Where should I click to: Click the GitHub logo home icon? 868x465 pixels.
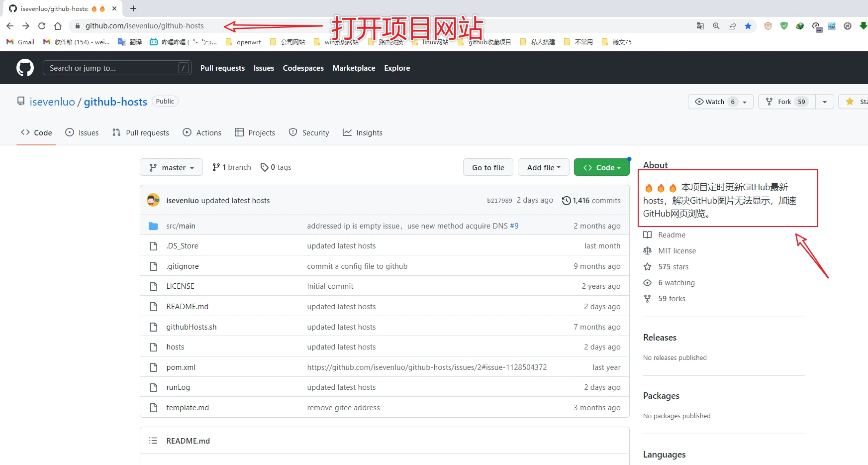(25, 68)
